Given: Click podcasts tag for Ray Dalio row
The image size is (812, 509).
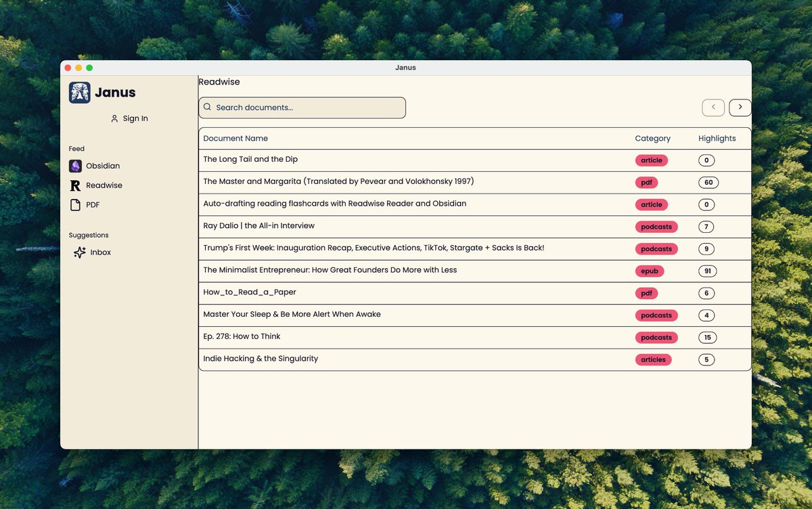Looking at the screenshot, I should [x=656, y=227].
